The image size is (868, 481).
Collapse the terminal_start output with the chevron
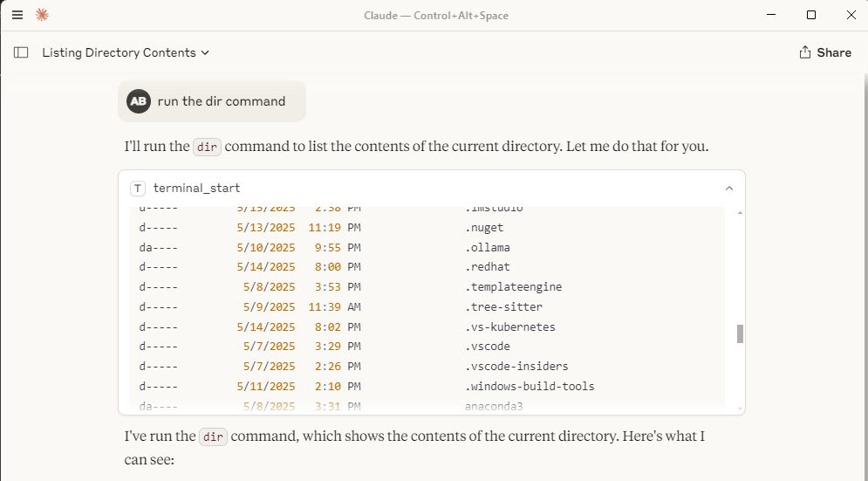[729, 188]
